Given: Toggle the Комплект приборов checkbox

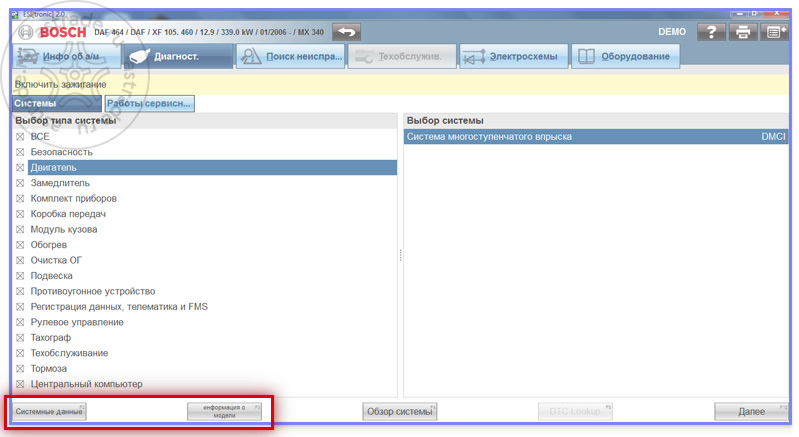Looking at the screenshot, I should 20,198.
